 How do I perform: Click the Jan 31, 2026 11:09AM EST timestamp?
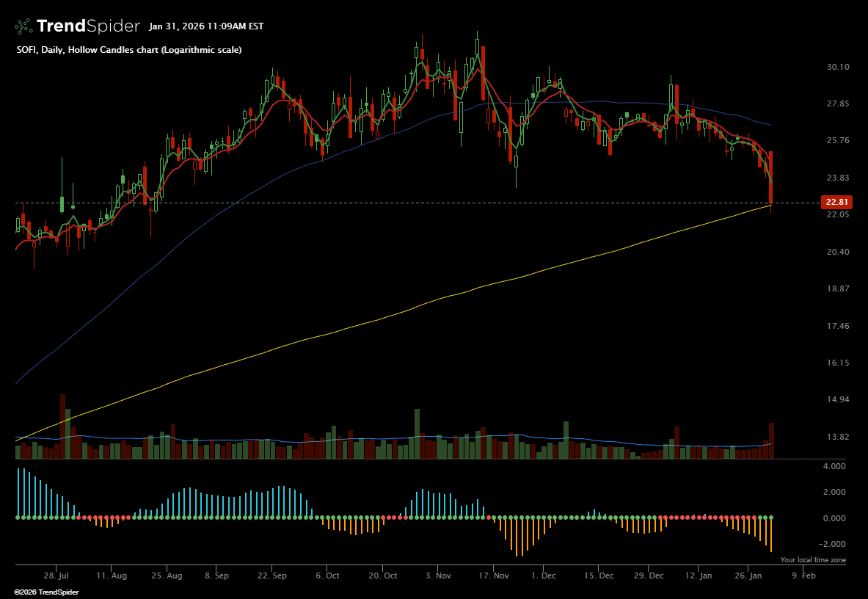coord(206,26)
